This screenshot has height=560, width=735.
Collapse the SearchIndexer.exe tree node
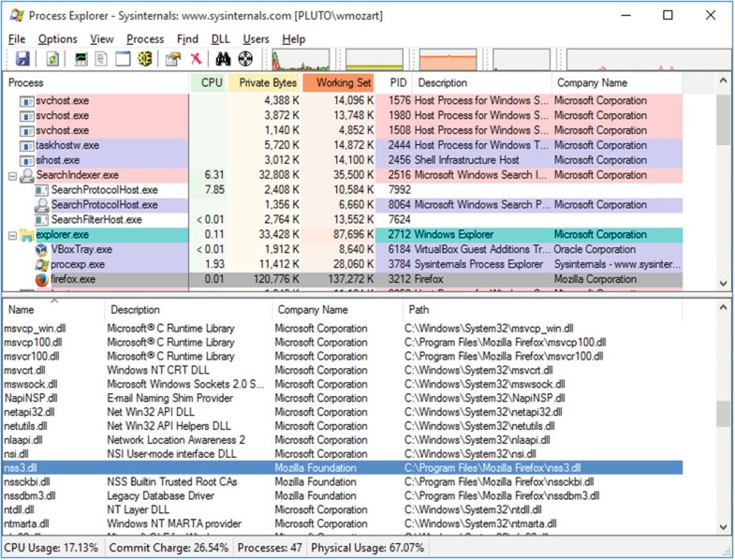[13, 176]
